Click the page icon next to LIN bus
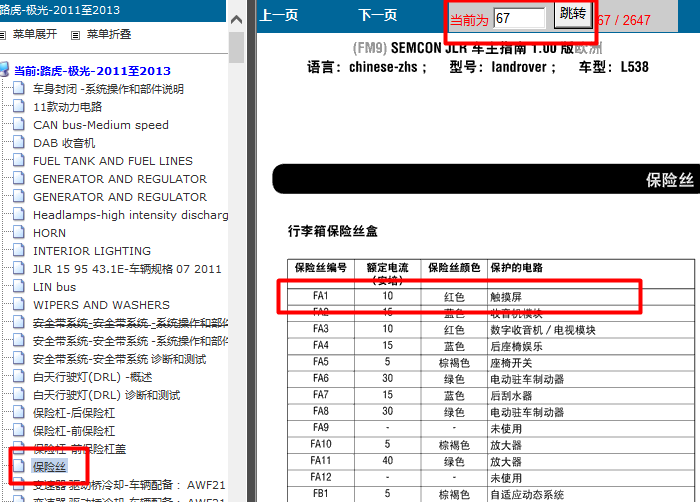Image resolution: width=700 pixels, height=502 pixels. [19, 287]
